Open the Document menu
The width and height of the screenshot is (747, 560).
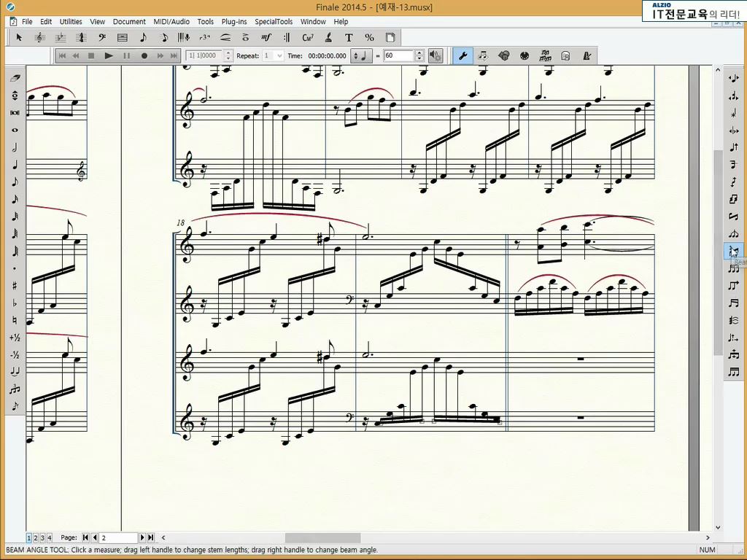click(x=129, y=21)
